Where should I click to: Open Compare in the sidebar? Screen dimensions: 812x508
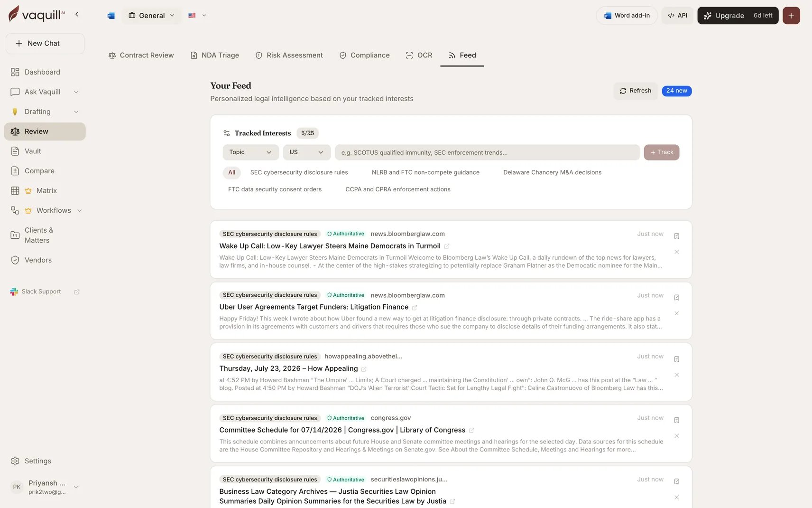tap(45, 171)
